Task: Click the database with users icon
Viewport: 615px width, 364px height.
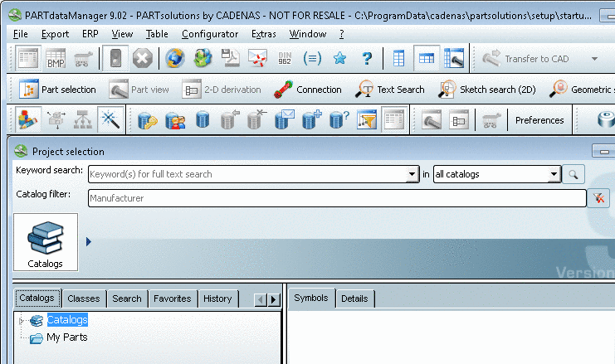Action: point(175,120)
